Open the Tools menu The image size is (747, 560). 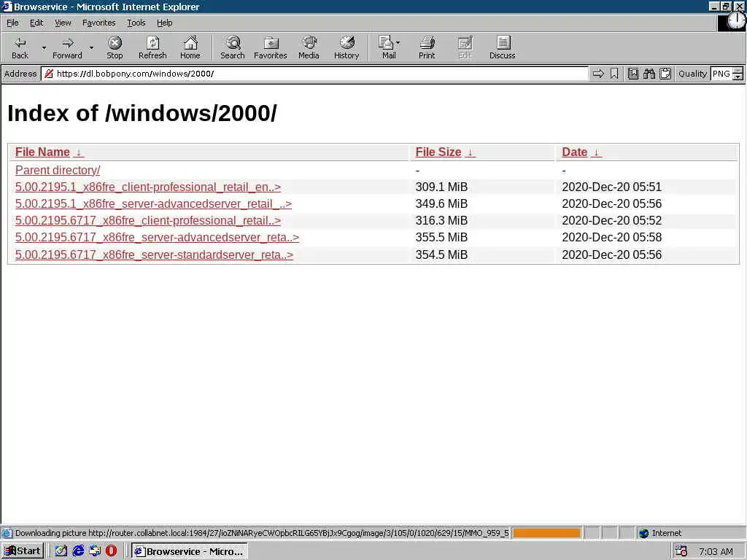136,23
